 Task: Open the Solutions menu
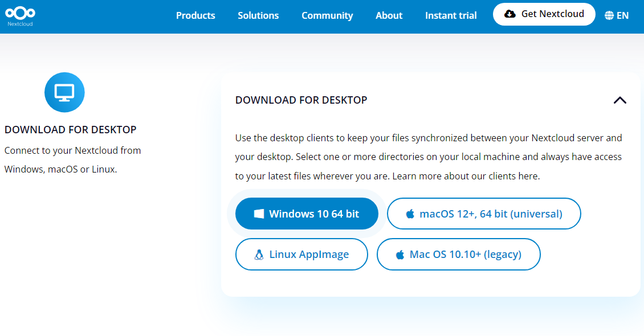click(258, 15)
